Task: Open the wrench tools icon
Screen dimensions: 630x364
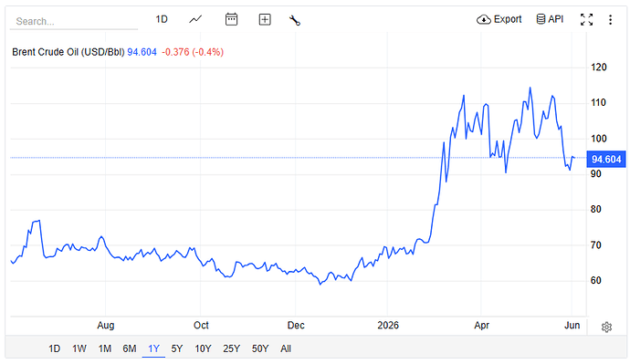Action: 295,20
